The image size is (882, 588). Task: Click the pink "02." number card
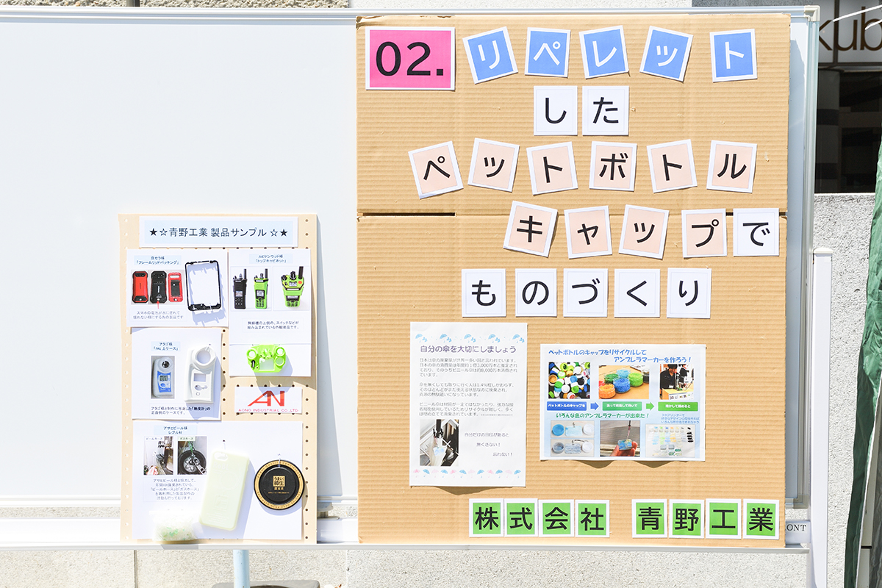tap(410, 58)
